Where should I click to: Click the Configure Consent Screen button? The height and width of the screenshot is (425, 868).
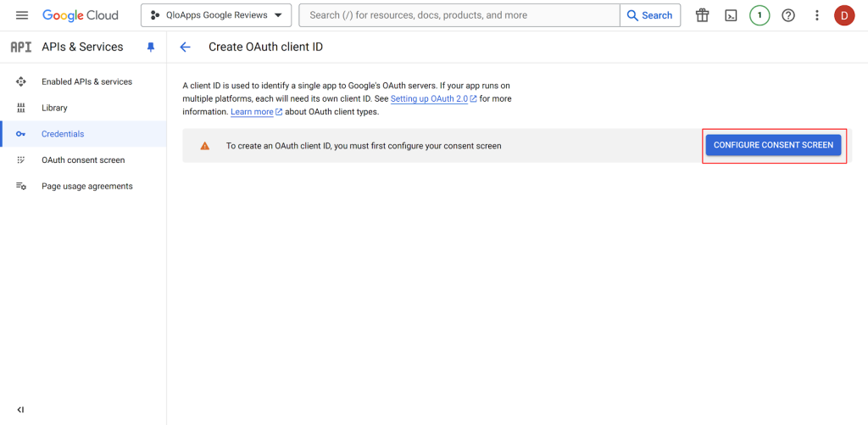click(x=773, y=145)
